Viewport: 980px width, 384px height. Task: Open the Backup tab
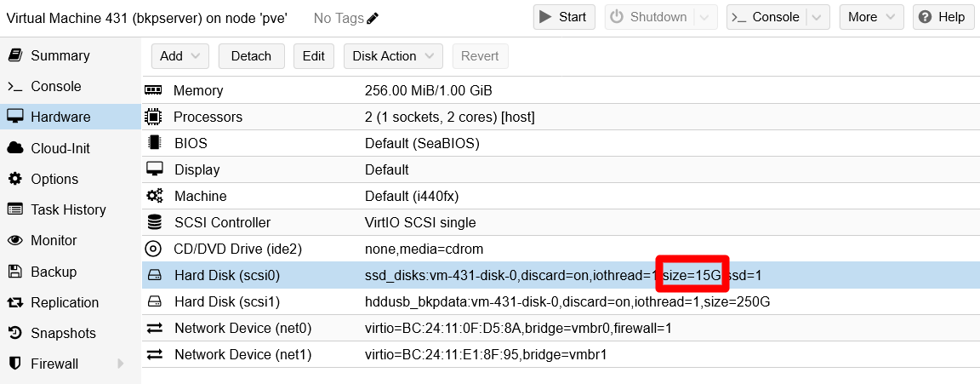click(71, 272)
